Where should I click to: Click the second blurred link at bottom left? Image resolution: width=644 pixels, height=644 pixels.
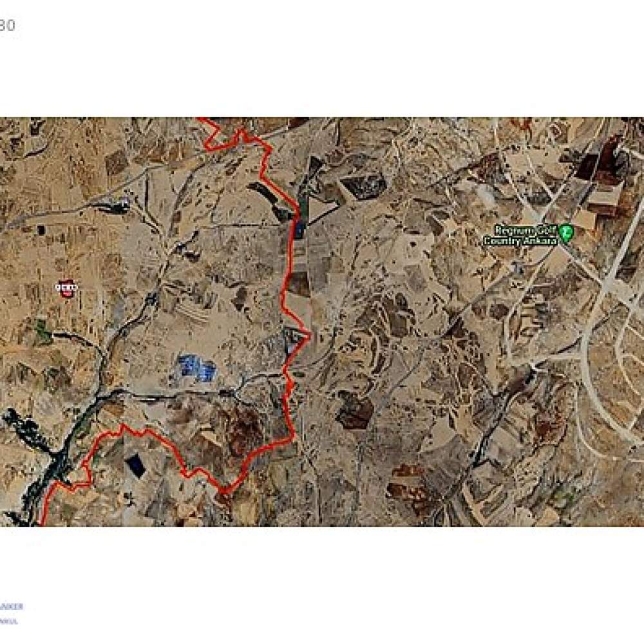9,621
